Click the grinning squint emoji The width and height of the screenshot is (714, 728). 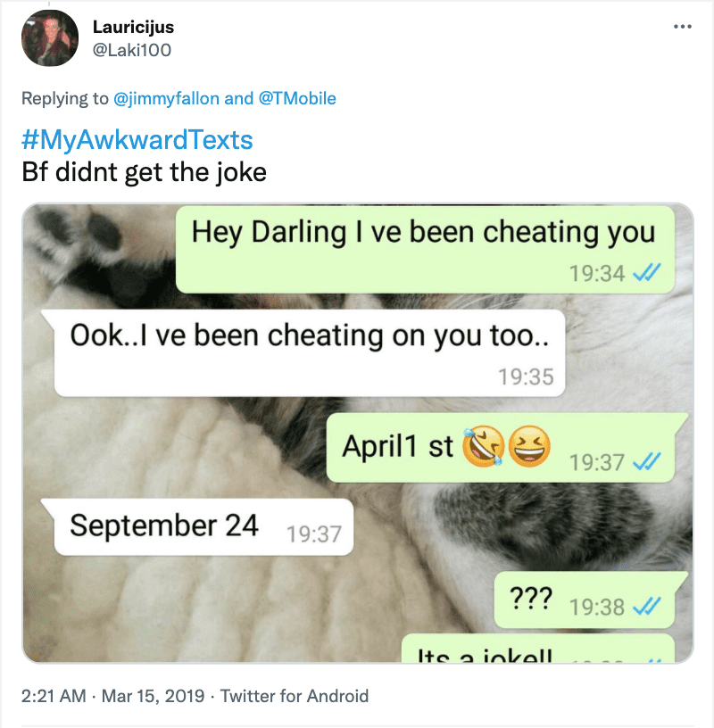pyautogui.click(x=529, y=446)
